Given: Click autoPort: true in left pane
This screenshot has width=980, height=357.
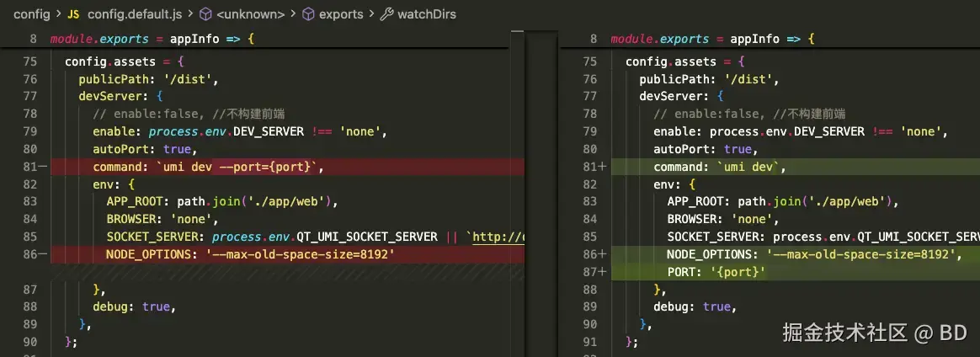Looking at the screenshot, I should click(x=145, y=149).
